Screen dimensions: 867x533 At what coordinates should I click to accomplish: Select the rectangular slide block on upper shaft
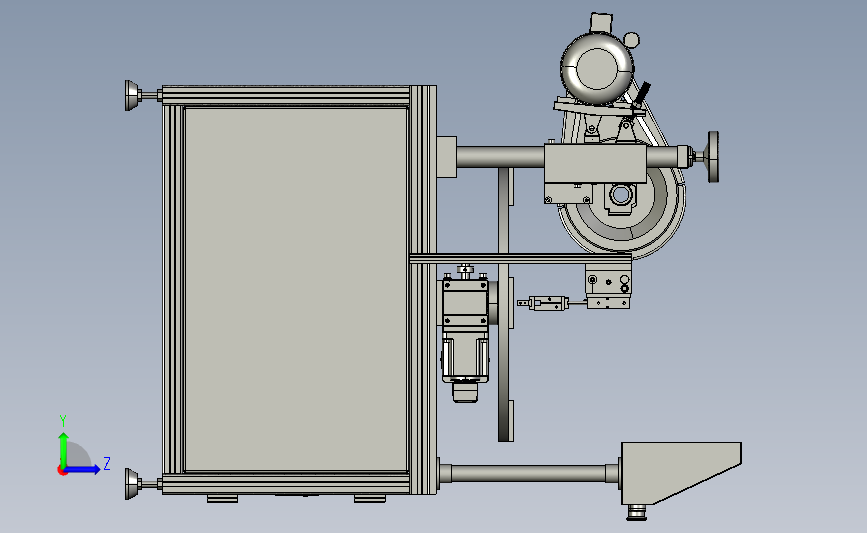tap(595, 164)
